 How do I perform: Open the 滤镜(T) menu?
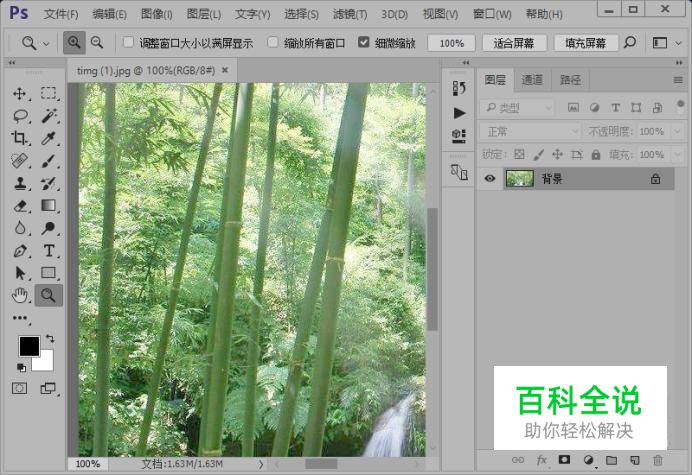350,14
